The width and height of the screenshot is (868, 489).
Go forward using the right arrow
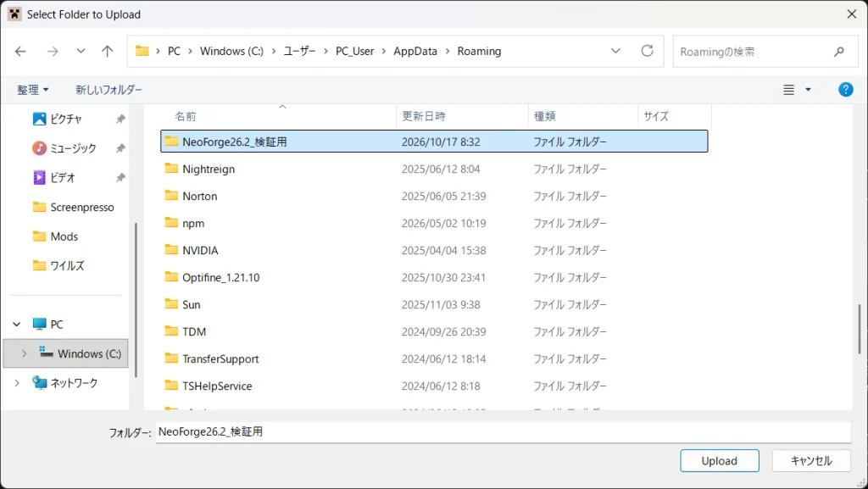(53, 52)
